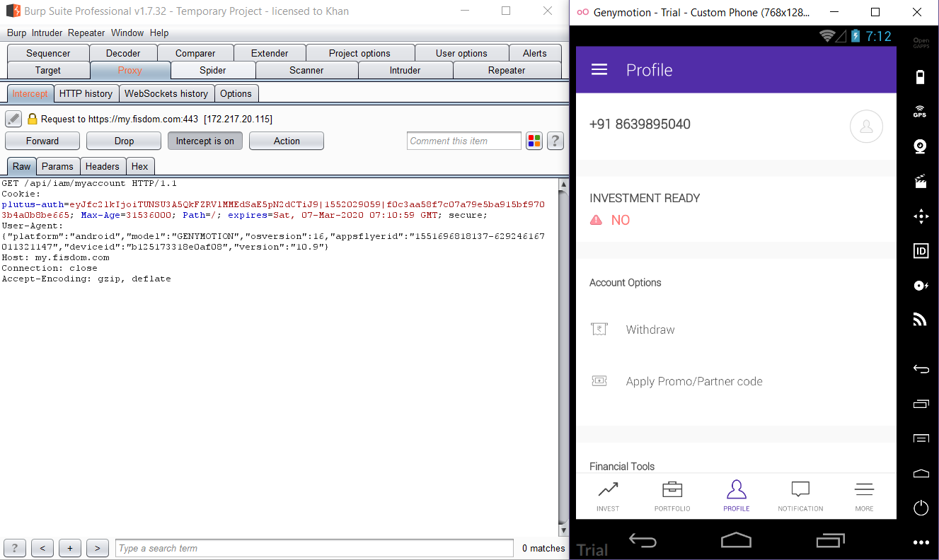Click the search term input field

click(315, 548)
